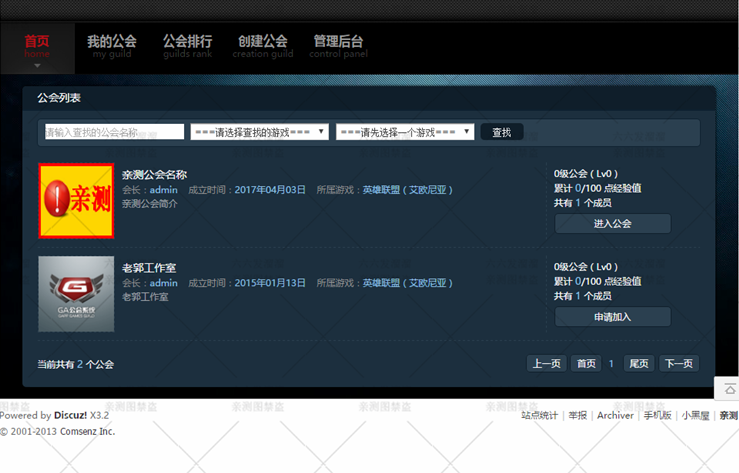Screen dimensions: 739x473
Task: Click the 下一页 pagination button
Action: [679, 364]
